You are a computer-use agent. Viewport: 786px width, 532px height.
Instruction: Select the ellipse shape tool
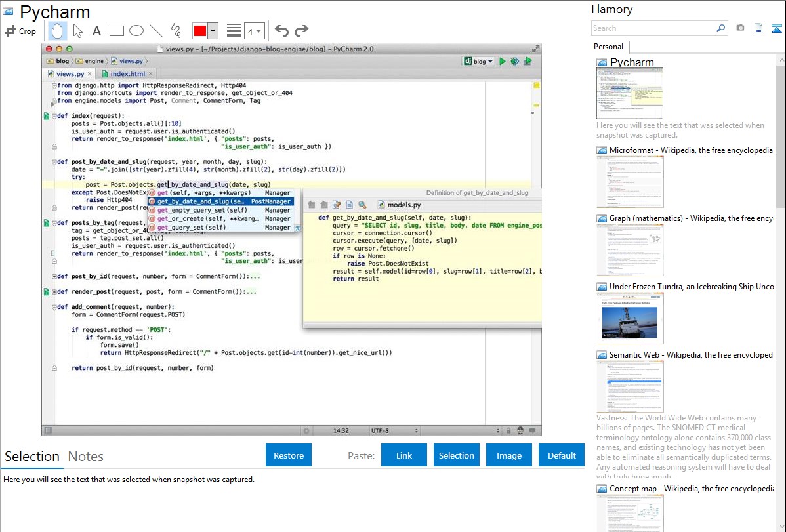coord(136,31)
